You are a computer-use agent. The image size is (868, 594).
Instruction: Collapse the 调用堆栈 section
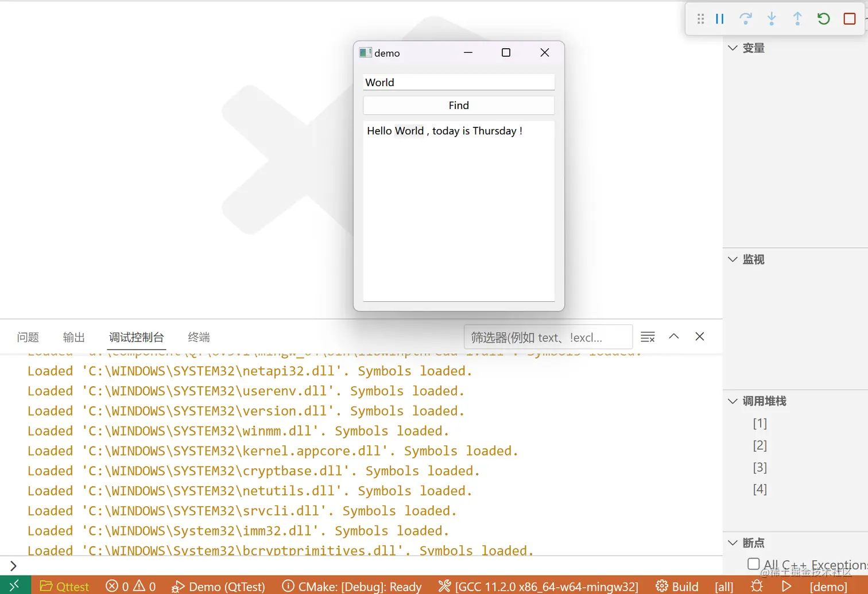point(733,401)
